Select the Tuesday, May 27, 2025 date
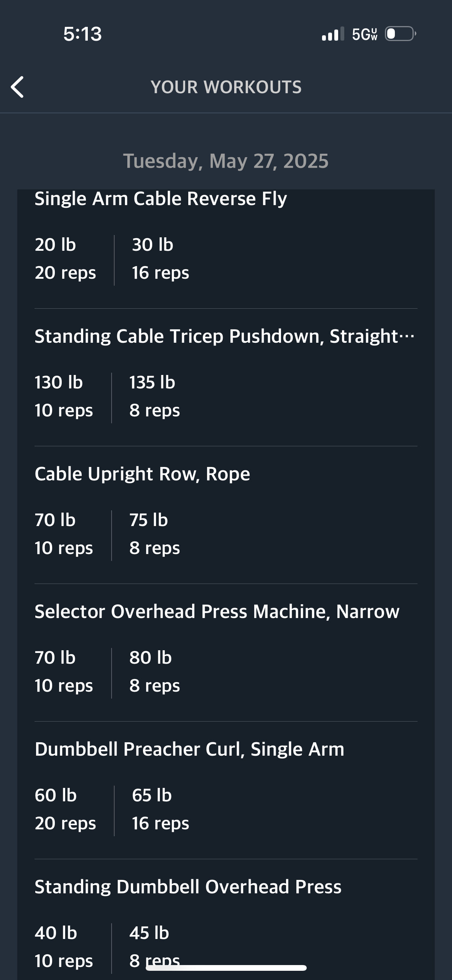Screen dimensions: 452x980 pyautogui.click(x=226, y=161)
